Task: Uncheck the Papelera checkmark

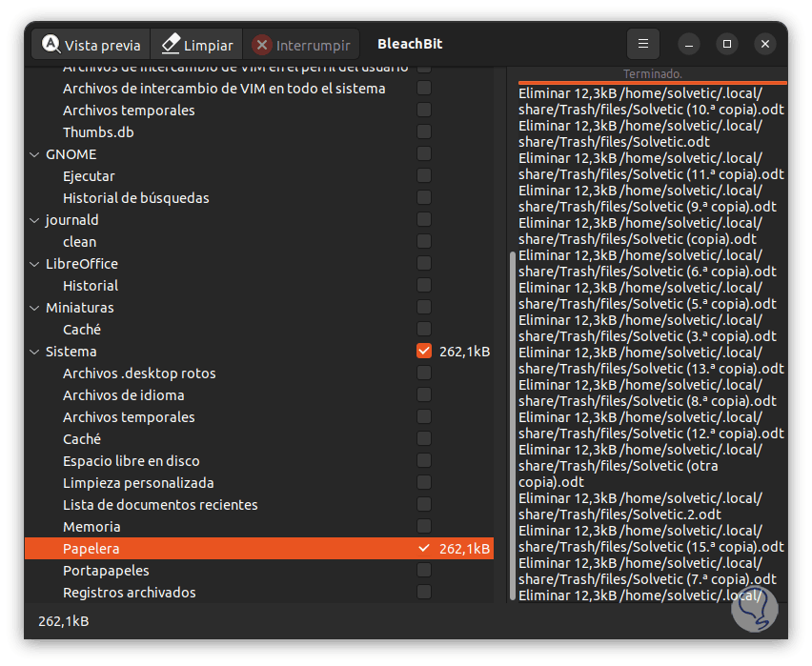Action: (423, 549)
